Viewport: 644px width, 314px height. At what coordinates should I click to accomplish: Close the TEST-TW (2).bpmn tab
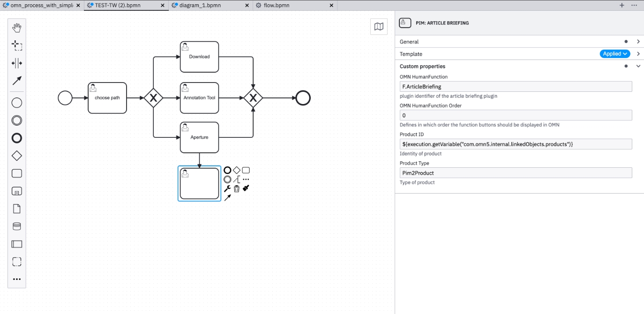click(x=163, y=5)
